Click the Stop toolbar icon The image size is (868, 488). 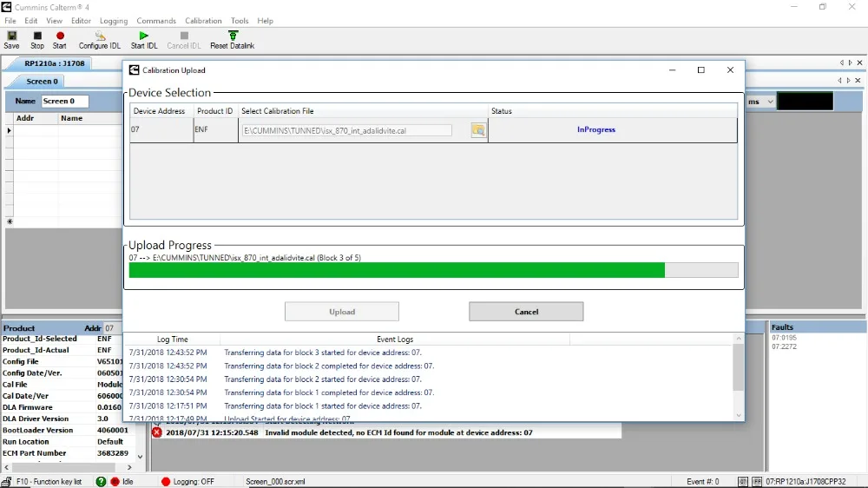pyautogui.click(x=37, y=36)
